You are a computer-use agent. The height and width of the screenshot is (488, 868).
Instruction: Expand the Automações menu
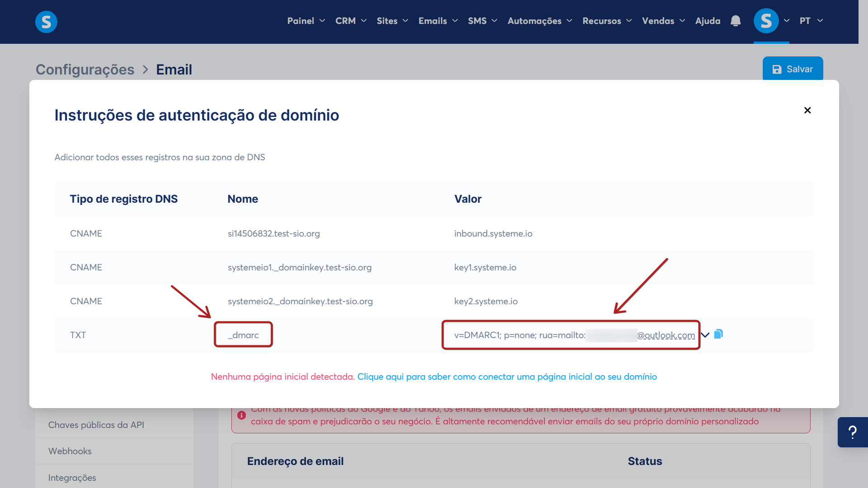click(540, 21)
